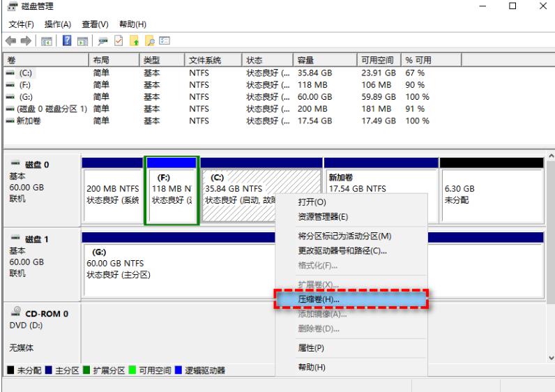Viewport: 555px width, 392px height.
Task: Open the 文件(F) menu
Action: [x=21, y=24]
